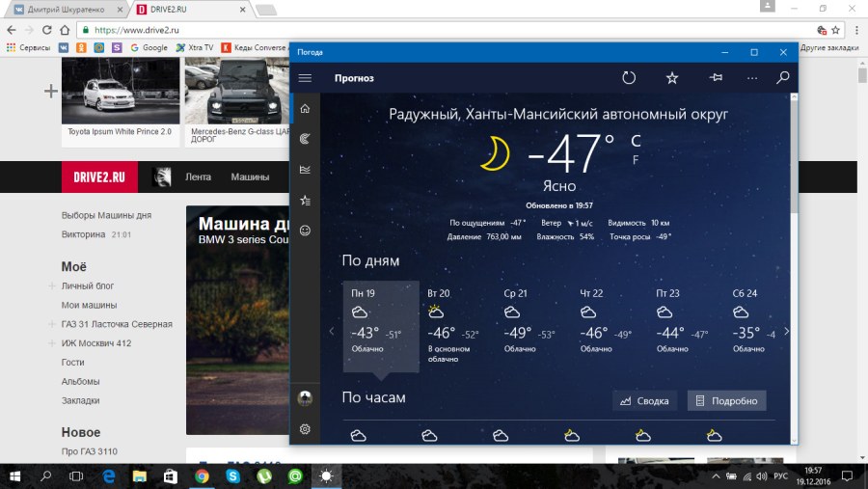This screenshot has width=868, height=489.
Task: Toggle hourly view to Сводка
Action: (644, 400)
